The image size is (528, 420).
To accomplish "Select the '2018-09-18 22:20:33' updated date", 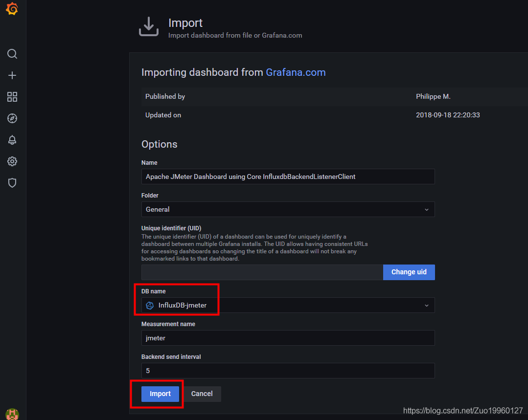I will [448, 115].
